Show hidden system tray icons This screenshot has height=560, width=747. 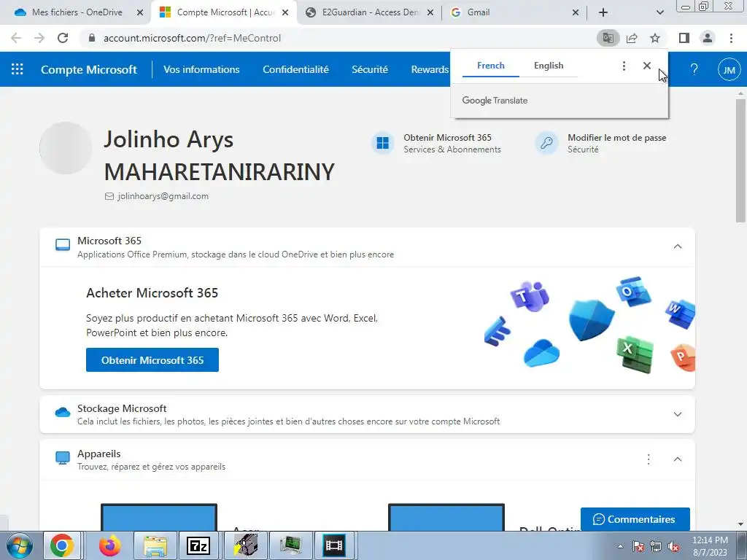coord(620,546)
